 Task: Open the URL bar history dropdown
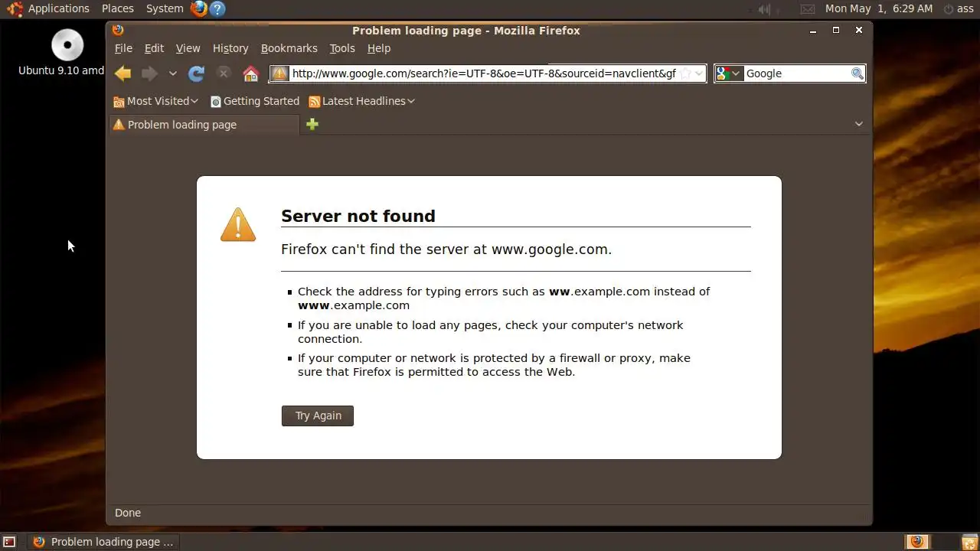(698, 73)
